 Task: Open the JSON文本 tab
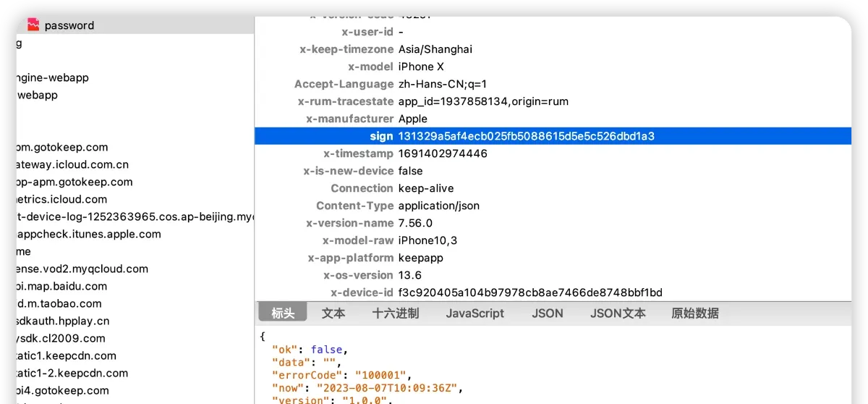[x=618, y=313]
